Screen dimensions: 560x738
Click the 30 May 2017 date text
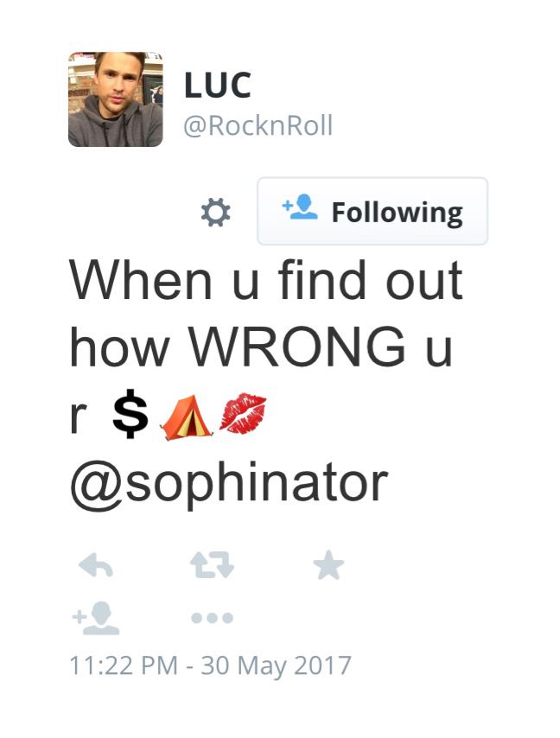click(277, 666)
